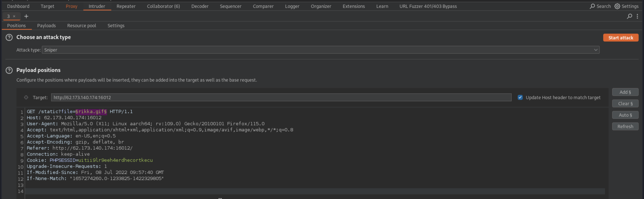The height and width of the screenshot is (199, 644).
Task: Click the top-right Search magnifier
Action: [x=592, y=6]
